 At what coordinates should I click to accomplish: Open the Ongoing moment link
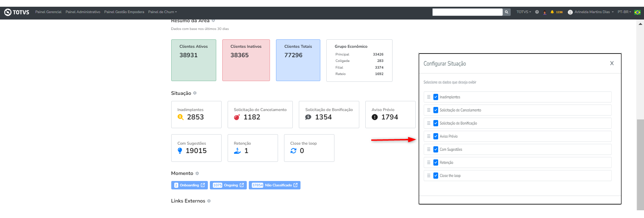click(x=228, y=185)
